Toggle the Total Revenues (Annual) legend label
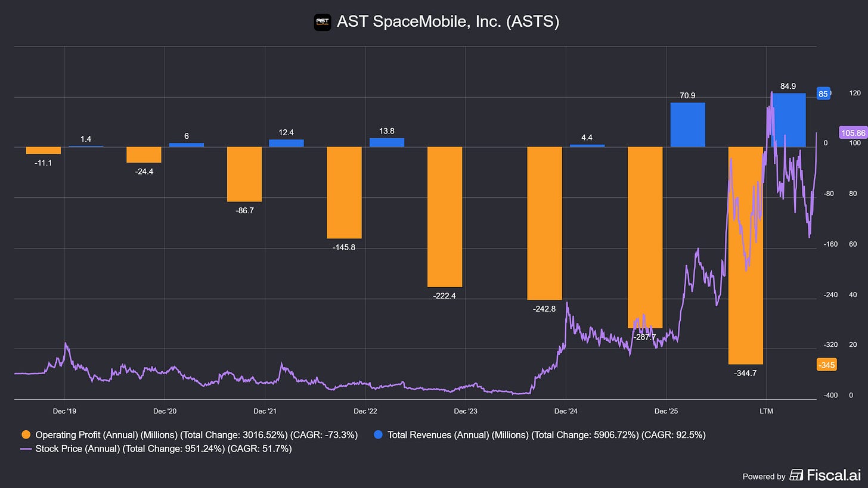This screenshot has height=488, width=868. coord(547,435)
